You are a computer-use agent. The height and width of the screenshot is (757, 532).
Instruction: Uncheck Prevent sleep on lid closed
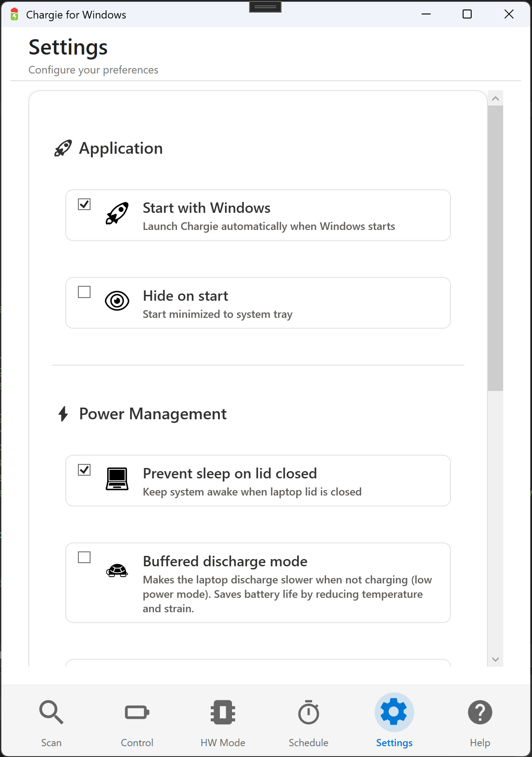point(84,470)
